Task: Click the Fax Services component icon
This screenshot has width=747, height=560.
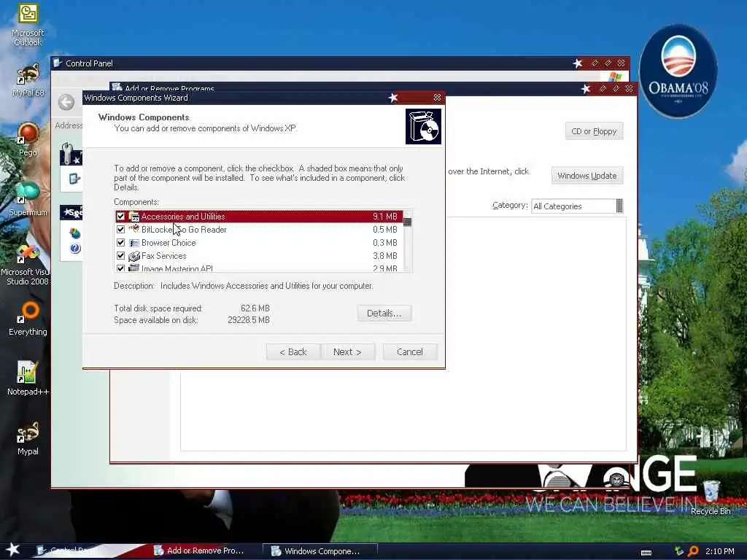Action: coord(134,256)
